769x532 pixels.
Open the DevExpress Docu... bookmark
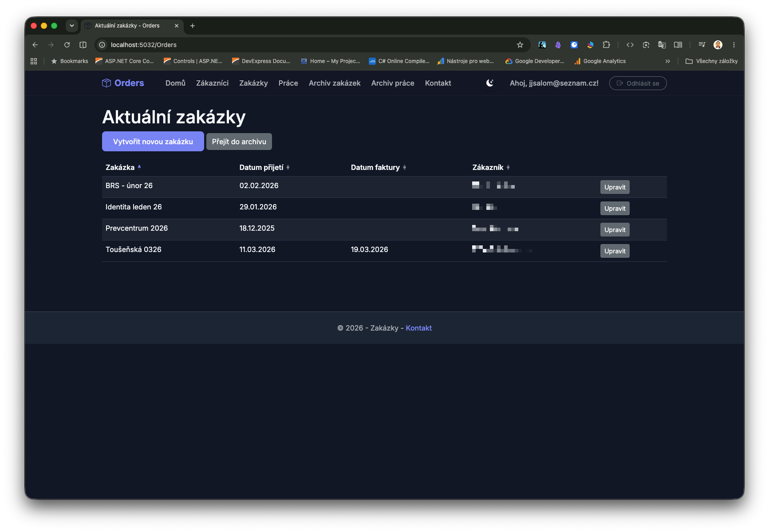tap(261, 61)
